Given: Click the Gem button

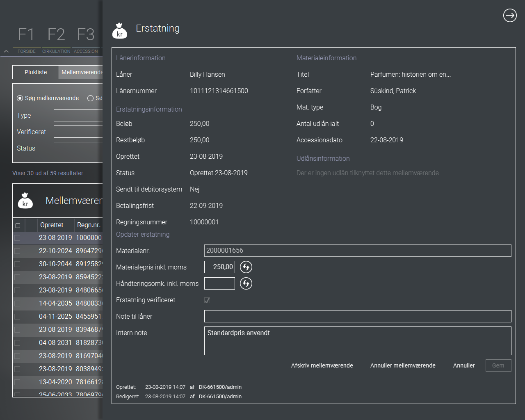Looking at the screenshot, I should [498, 365].
